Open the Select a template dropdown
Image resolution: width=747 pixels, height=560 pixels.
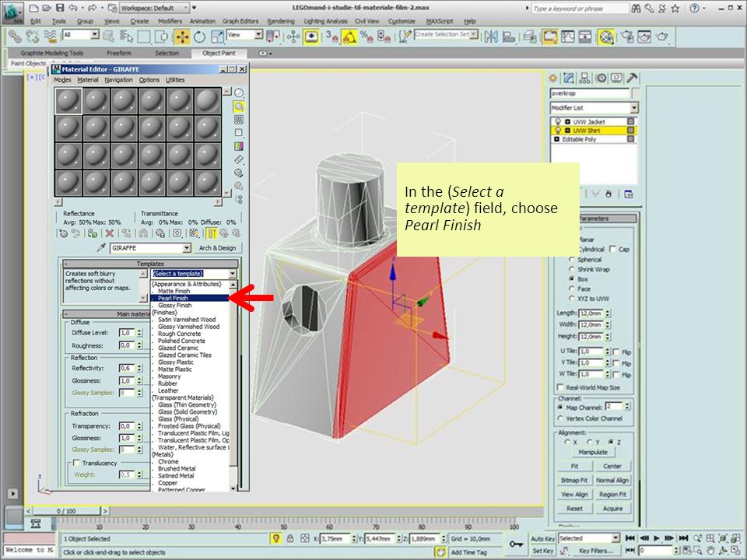[233, 273]
